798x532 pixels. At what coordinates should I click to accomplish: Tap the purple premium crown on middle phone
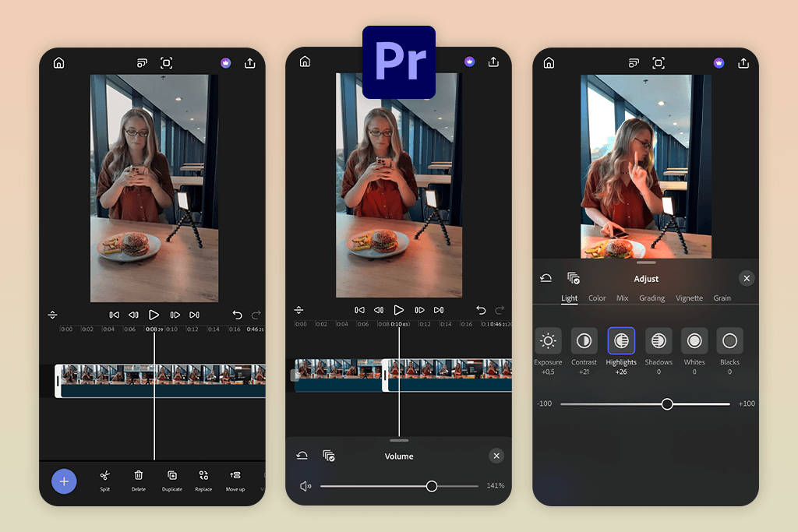pos(470,62)
